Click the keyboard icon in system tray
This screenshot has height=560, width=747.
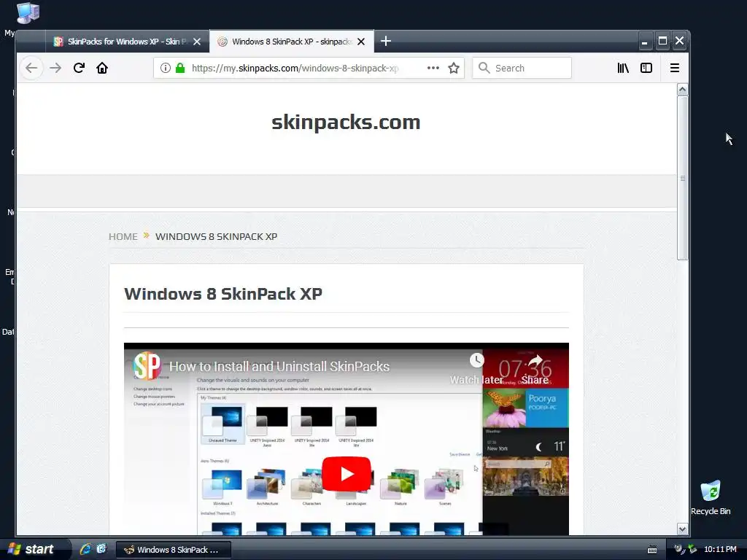coord(652,550)
